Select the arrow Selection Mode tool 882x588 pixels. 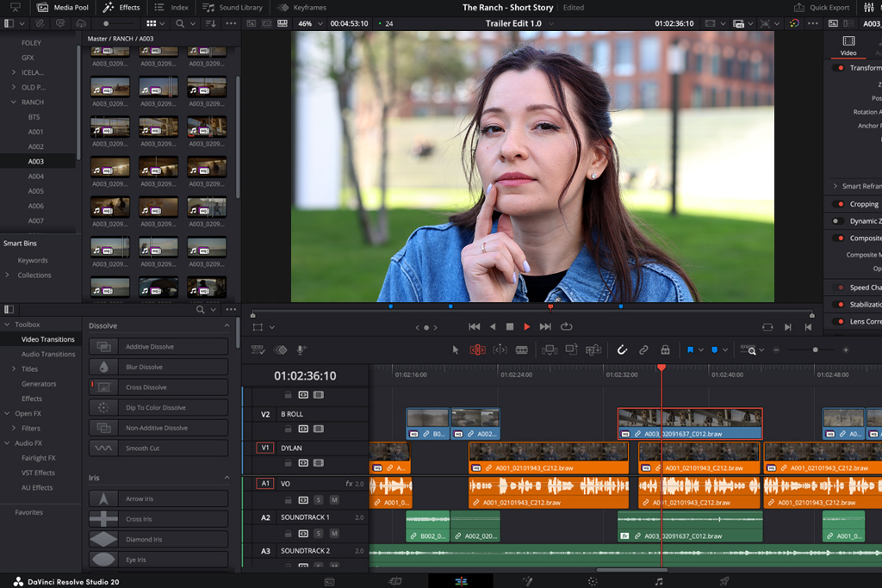point(455,350)
